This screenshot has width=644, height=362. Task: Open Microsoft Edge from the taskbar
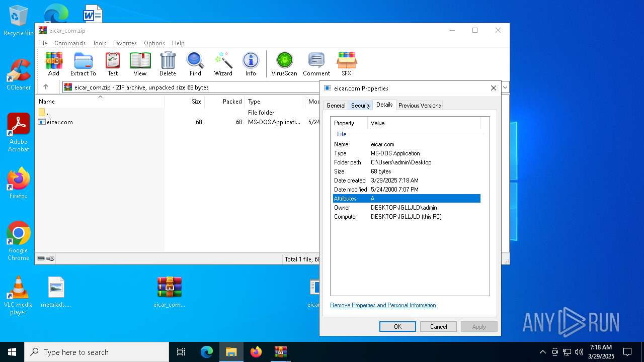coord(207,352)
